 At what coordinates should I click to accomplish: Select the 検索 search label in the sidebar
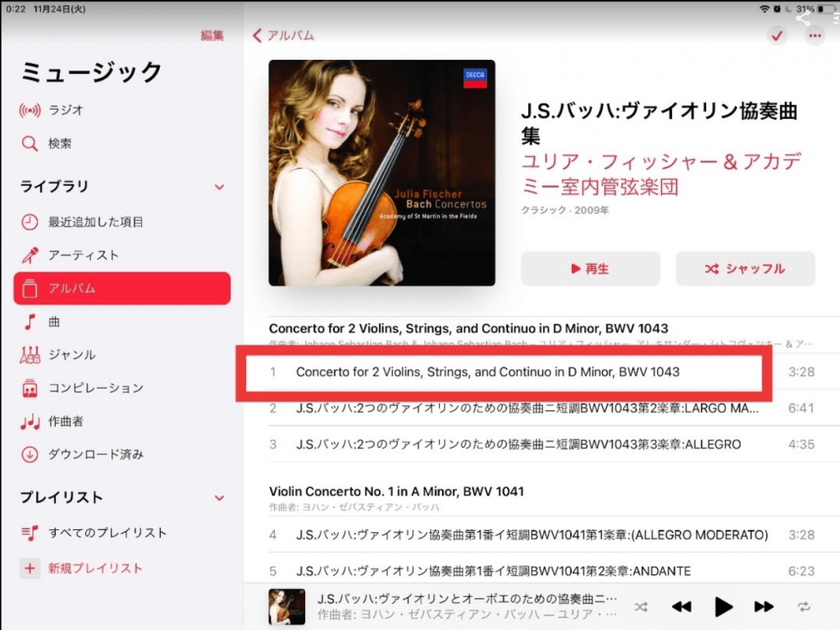click(x=60, y=144)
